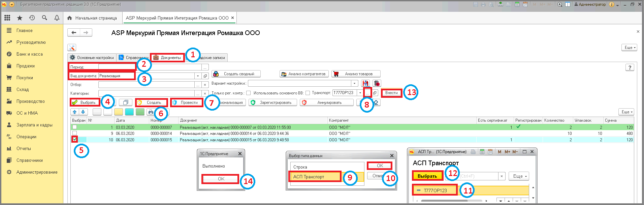Switch to Основные настройки tab
The image size is (644, 205).
[x=92, y=58]
